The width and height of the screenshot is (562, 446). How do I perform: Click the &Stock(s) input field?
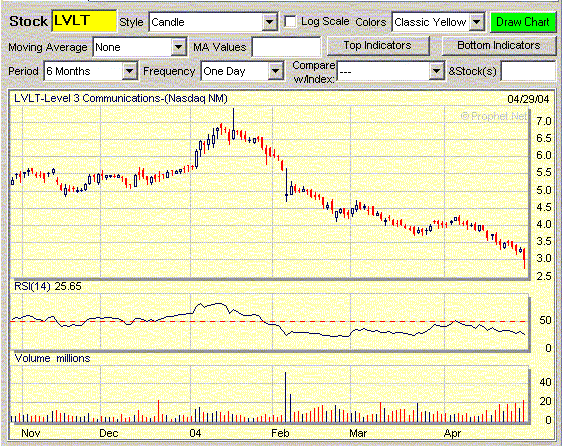[x=528, y=71]
